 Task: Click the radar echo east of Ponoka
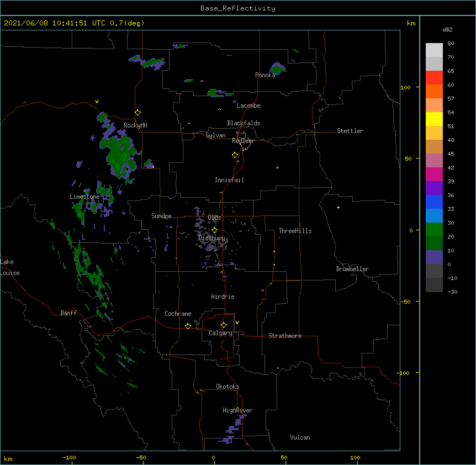[x=277, y=68]
